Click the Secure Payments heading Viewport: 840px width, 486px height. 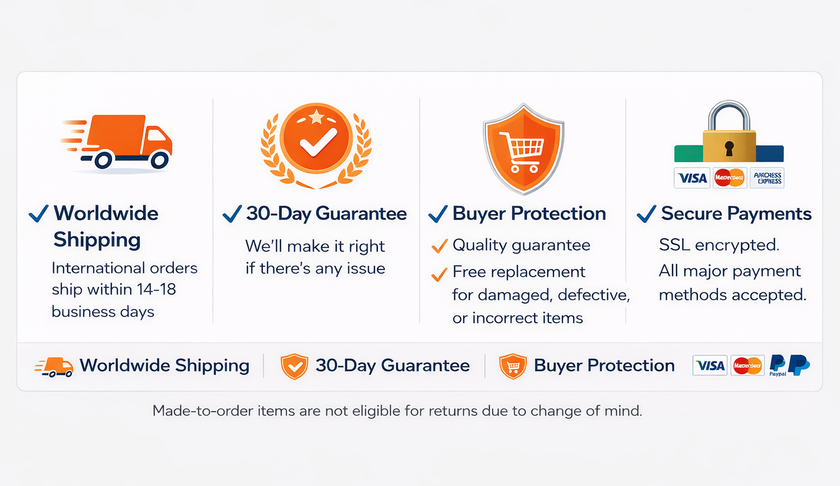pos(736,214)
